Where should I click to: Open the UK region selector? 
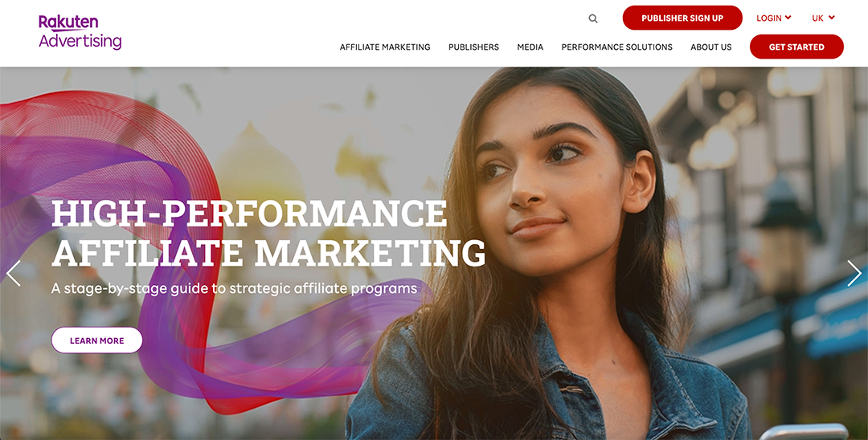coord(823,18)
